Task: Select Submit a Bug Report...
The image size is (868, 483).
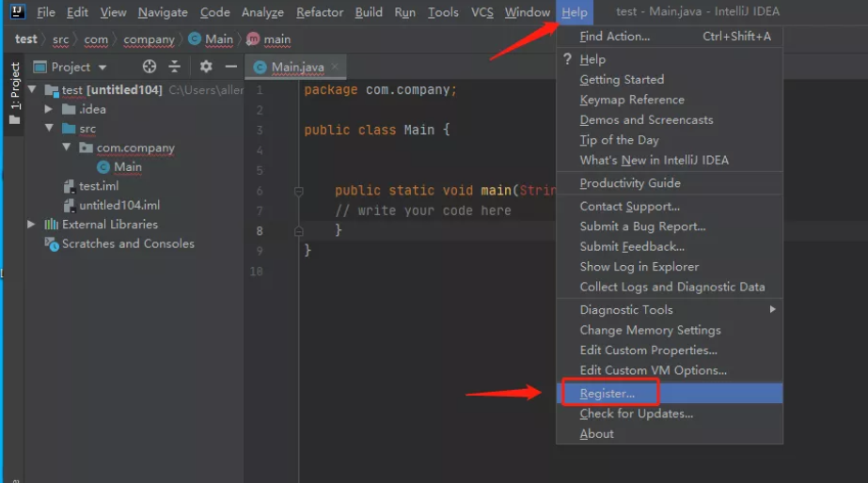Action: (x=670, y=226)
